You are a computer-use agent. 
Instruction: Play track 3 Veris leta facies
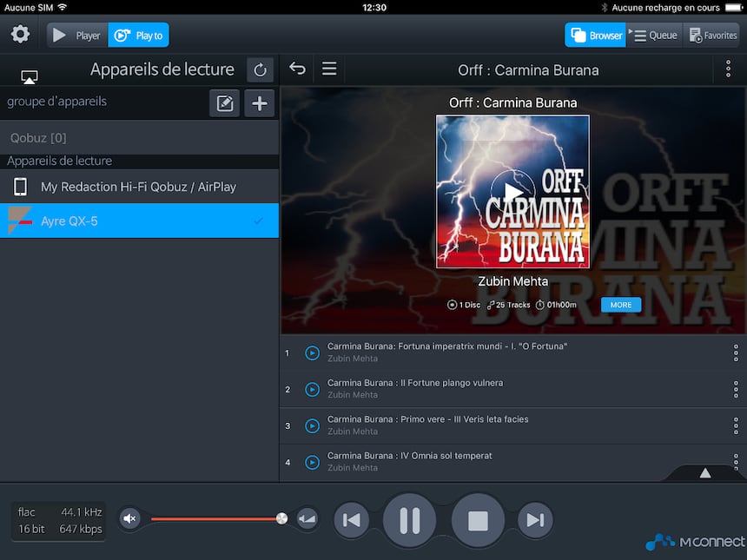point(312,425)
